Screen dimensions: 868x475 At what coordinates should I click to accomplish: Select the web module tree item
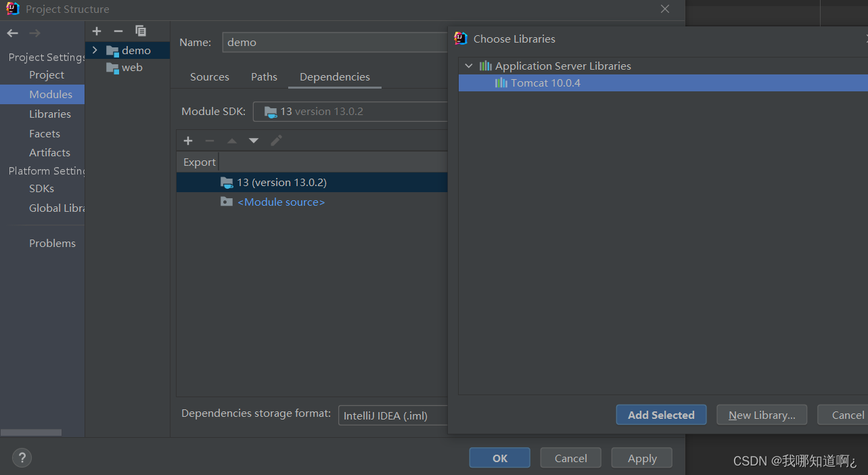pyautogui.click(x=129, y=68)
